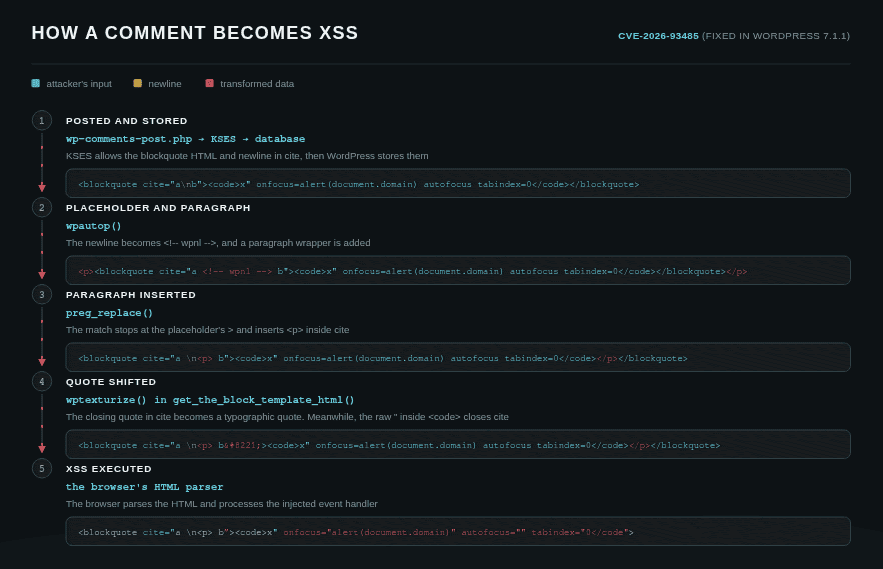The width and height of the screenshot is (883, 569).
Task: Click the "QUOTE SHIFTED" heading
Action: pyautogui.click(x=111, y=382)
